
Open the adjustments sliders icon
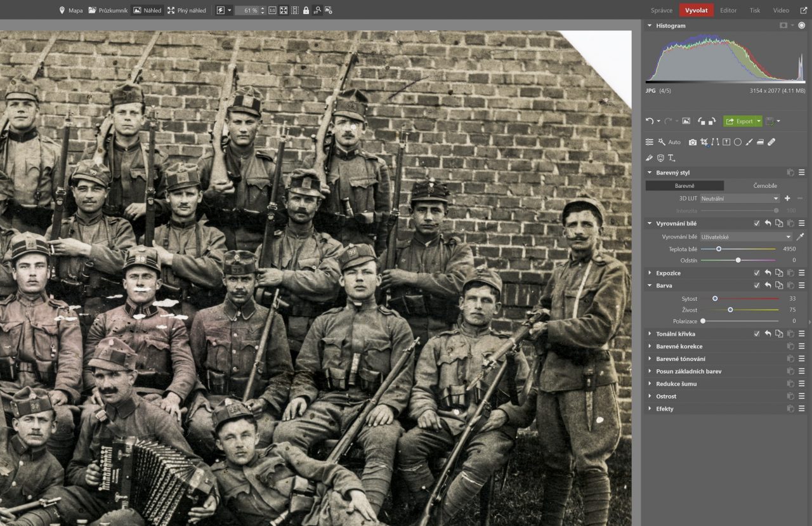650,142
